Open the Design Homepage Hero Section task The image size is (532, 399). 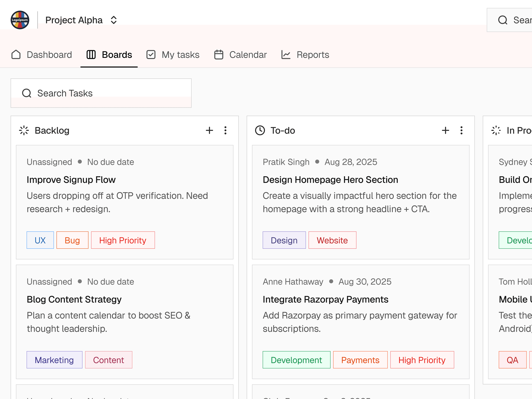[330, 180]
